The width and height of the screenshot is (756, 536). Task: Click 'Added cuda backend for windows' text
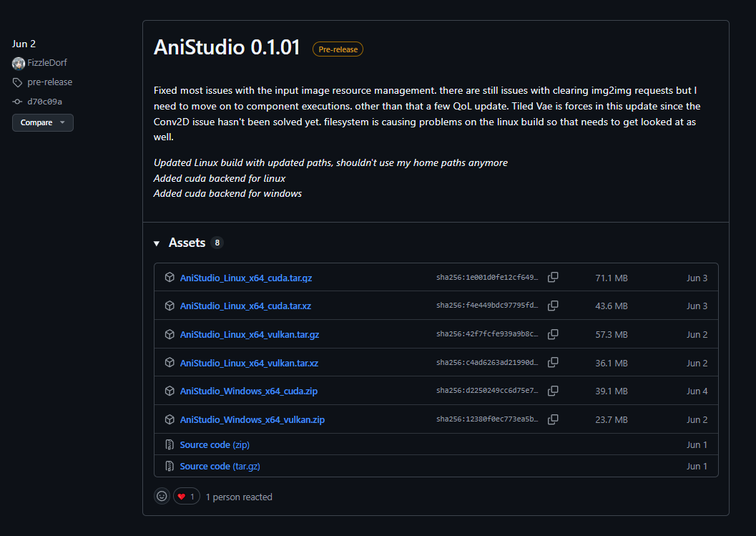227,193
